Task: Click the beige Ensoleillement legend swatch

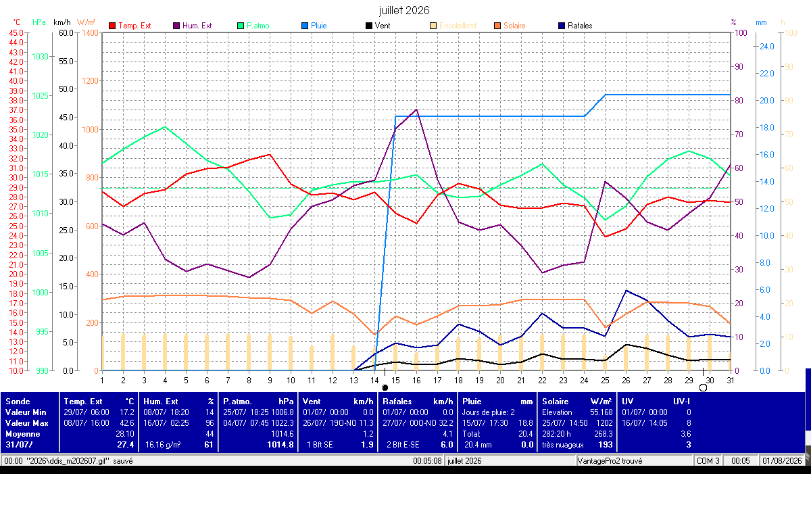Action: point(433,26)
